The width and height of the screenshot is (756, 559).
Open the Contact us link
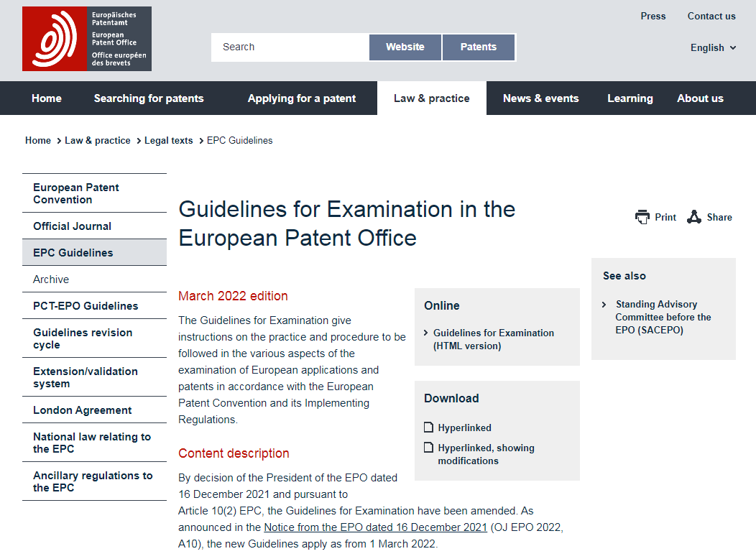(711, 16)
